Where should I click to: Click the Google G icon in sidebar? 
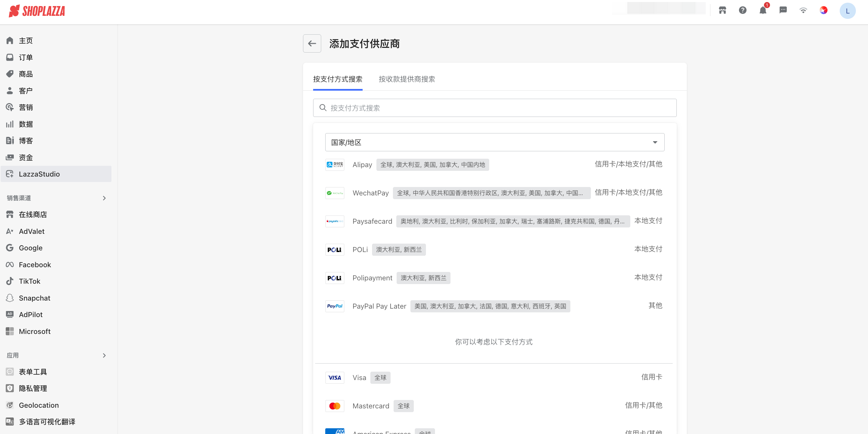coord(10,248)
